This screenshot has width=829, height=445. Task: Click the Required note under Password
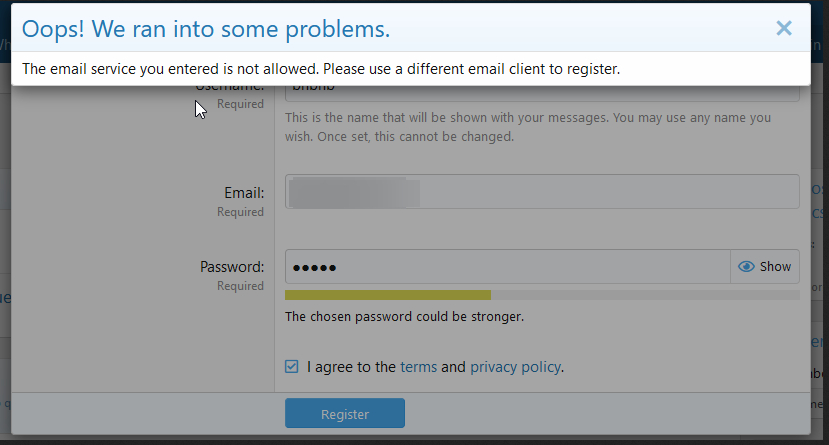click(240, 286)
